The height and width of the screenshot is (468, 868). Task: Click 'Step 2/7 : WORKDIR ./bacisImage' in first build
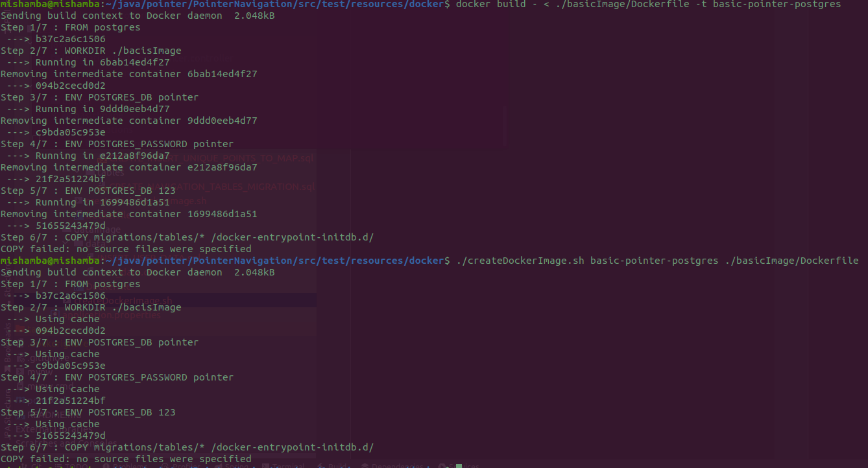click(91, 51)
